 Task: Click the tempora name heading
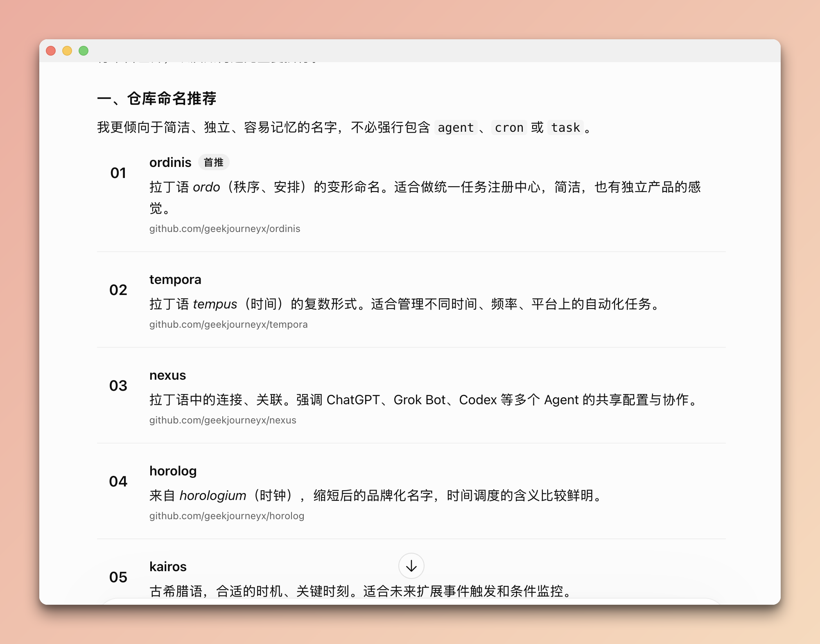click(175, 279)
